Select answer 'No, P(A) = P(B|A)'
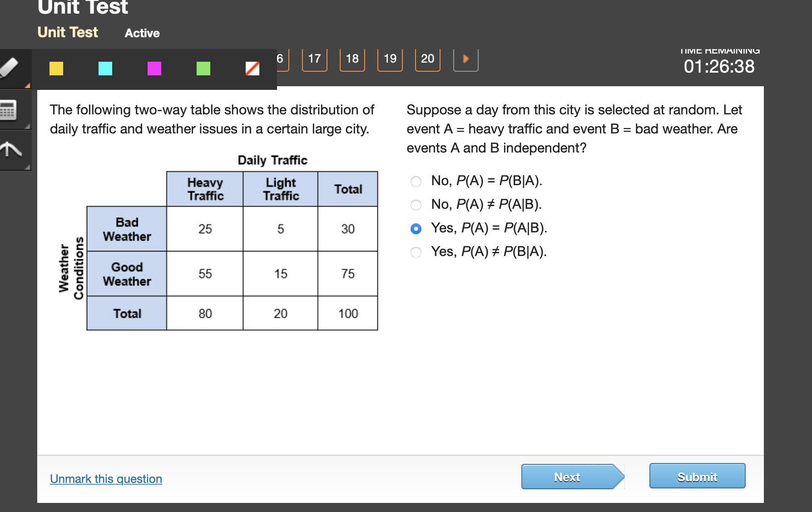This screenshot has height=512, width=812. [x=416, y=182]
